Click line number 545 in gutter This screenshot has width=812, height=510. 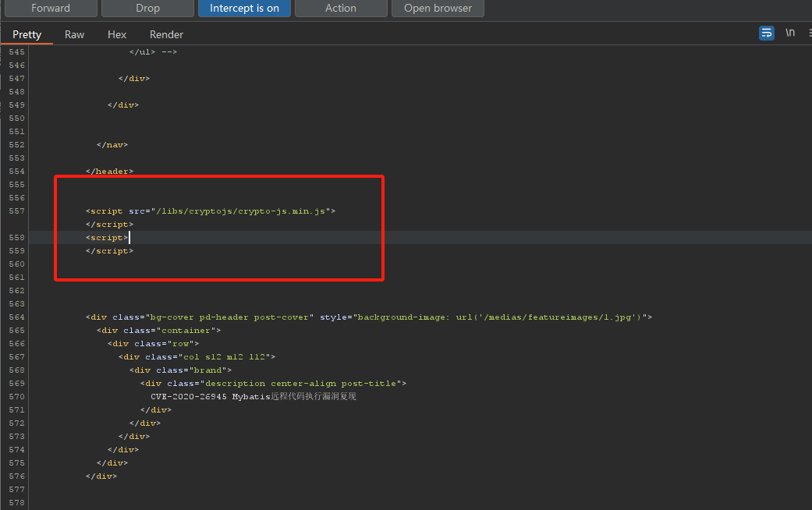16,51
